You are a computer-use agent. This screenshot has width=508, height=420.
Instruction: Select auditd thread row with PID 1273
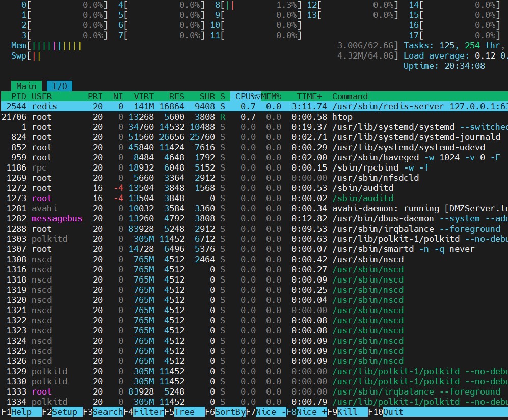(254, 198)
